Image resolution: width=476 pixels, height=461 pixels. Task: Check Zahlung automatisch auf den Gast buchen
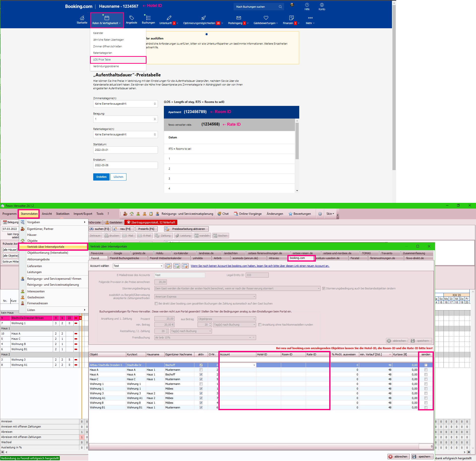[156, 304]
